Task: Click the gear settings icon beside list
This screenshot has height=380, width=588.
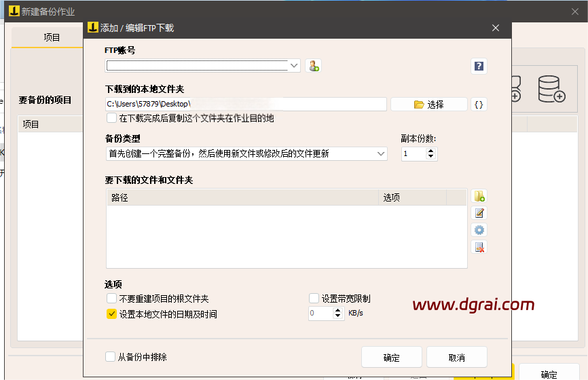Action: (x=479, y=231)
